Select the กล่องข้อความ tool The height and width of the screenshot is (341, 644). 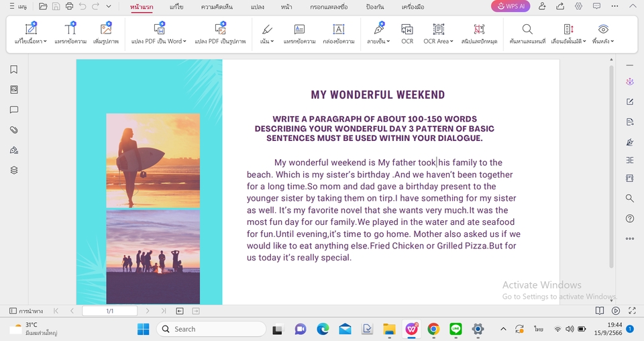[x=338, y=34]
